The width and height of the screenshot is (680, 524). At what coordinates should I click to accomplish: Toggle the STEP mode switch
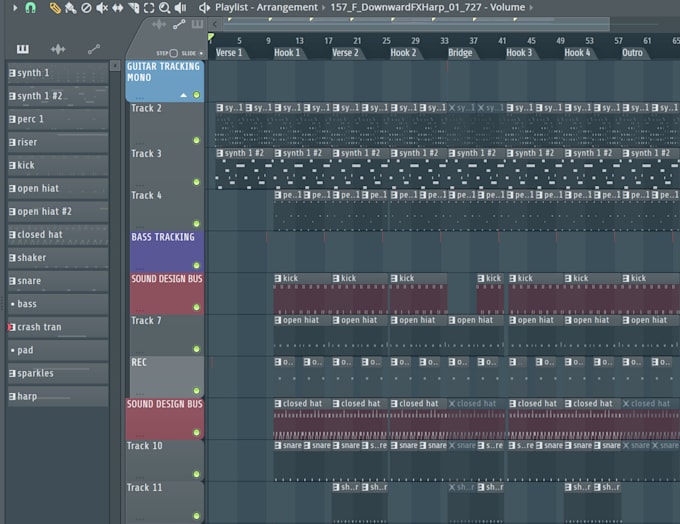click(173, 53)
